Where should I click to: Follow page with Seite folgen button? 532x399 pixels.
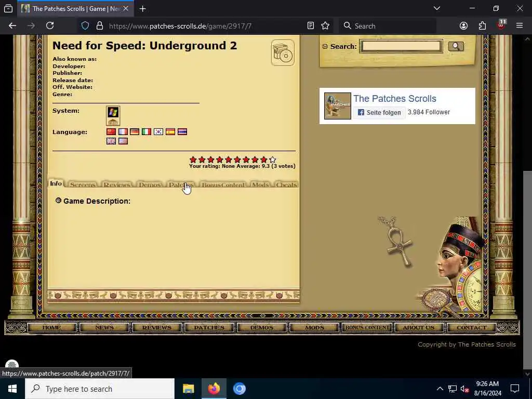point(379,112)
